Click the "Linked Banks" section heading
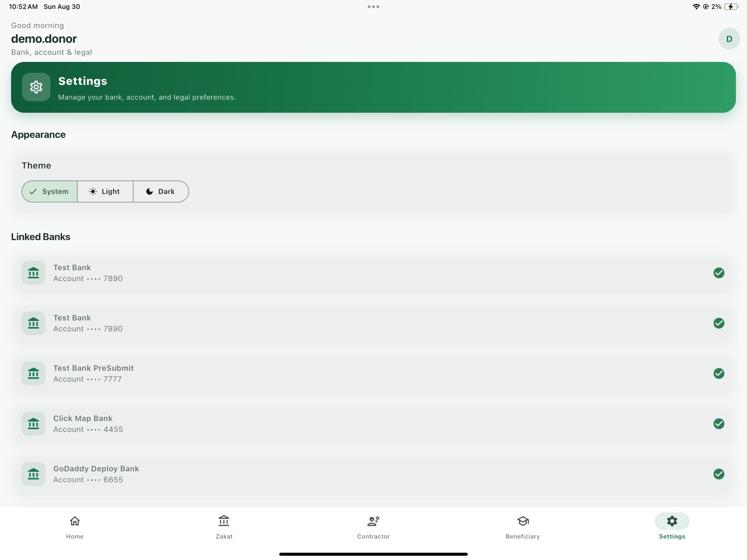 (41, 237)
